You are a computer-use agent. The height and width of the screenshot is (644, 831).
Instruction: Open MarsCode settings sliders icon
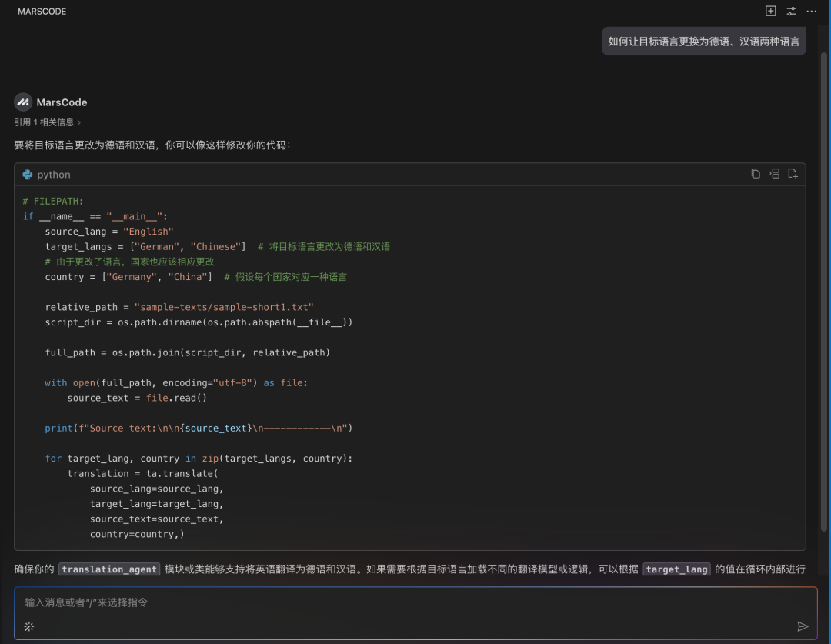coord(791,11)
